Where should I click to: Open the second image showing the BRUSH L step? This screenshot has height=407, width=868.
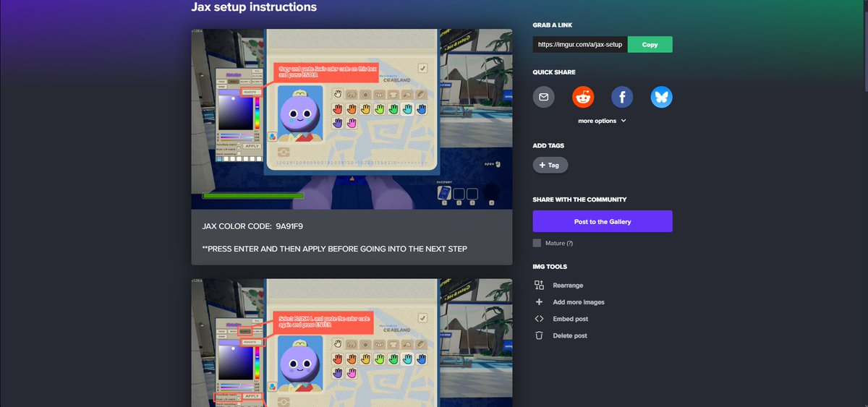[352, 343]
